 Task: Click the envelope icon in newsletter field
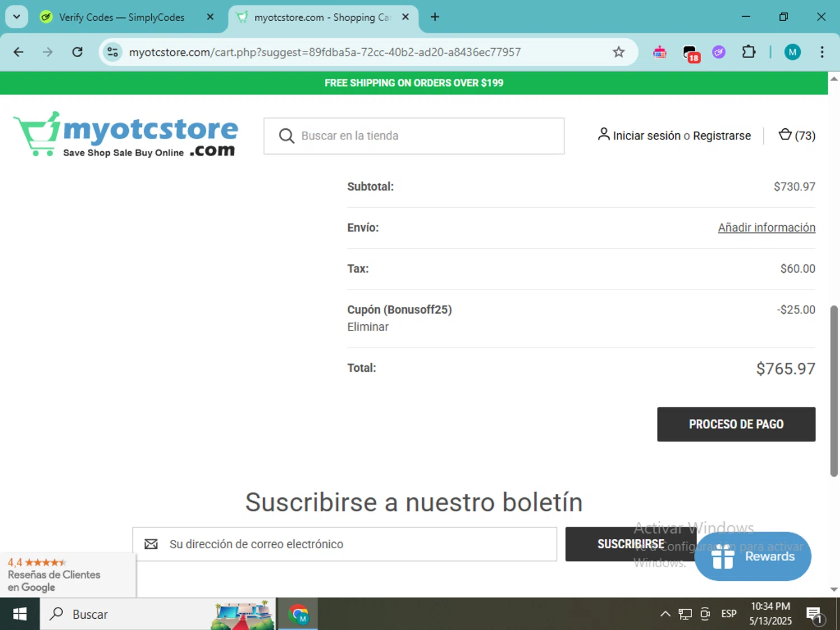pyautogui.click(x=151, y=544)
